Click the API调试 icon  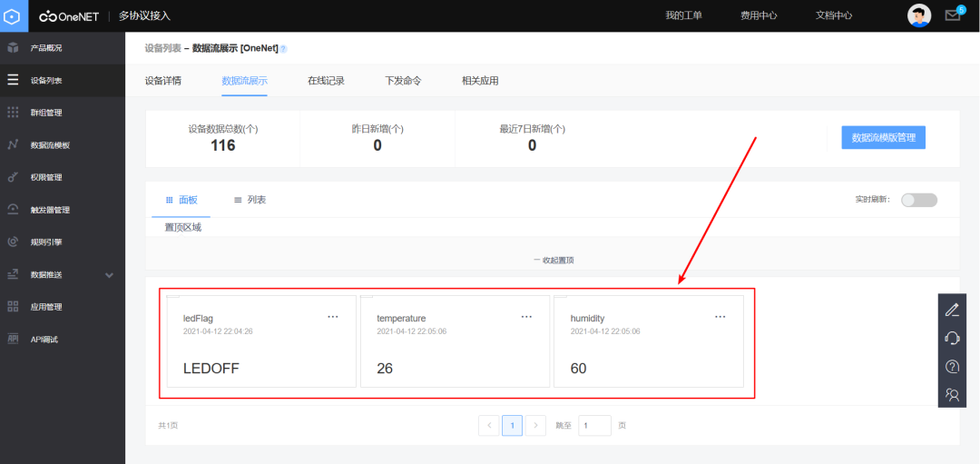pyautogui.click(x=13, y=339)
